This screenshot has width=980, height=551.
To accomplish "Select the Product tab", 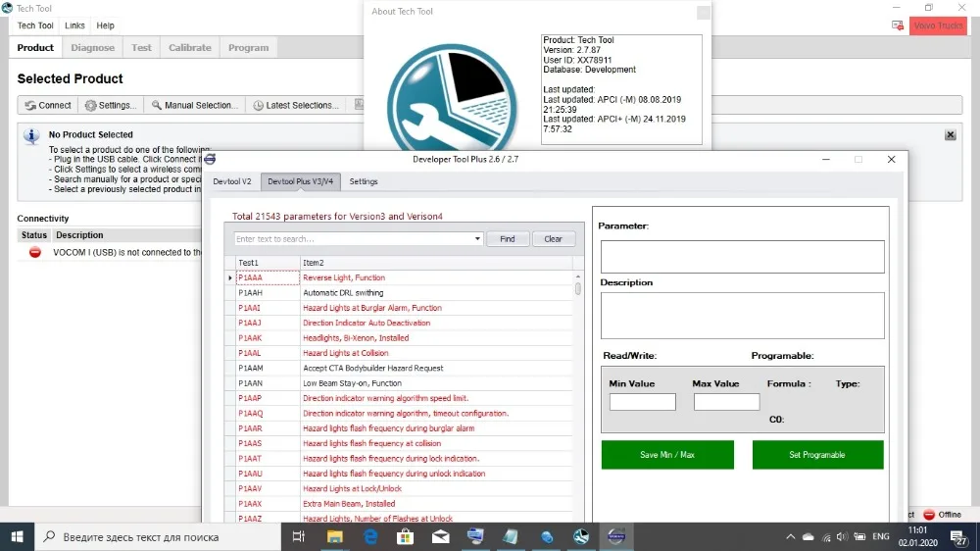I will pyautogui.click(x=35, y=47).
